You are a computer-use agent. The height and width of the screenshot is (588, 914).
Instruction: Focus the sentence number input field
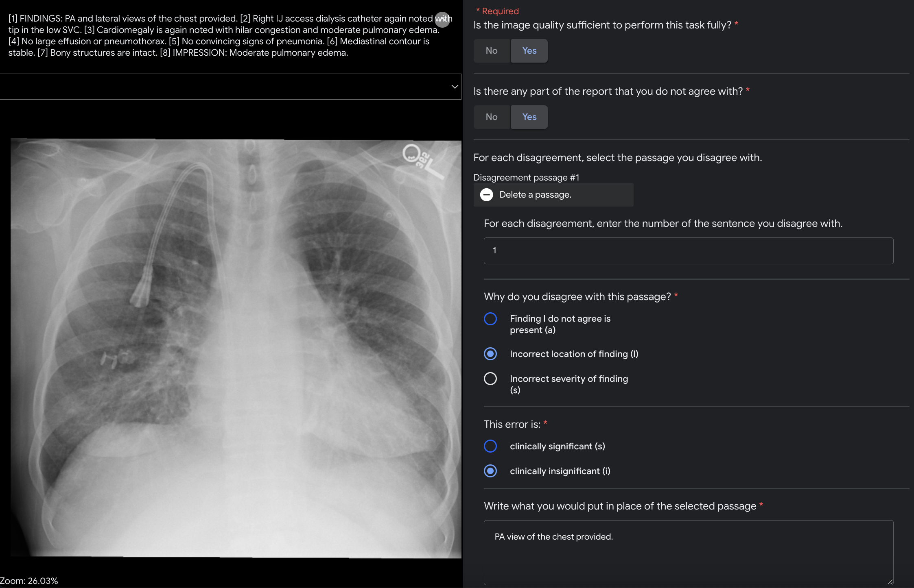click(688, 251)
